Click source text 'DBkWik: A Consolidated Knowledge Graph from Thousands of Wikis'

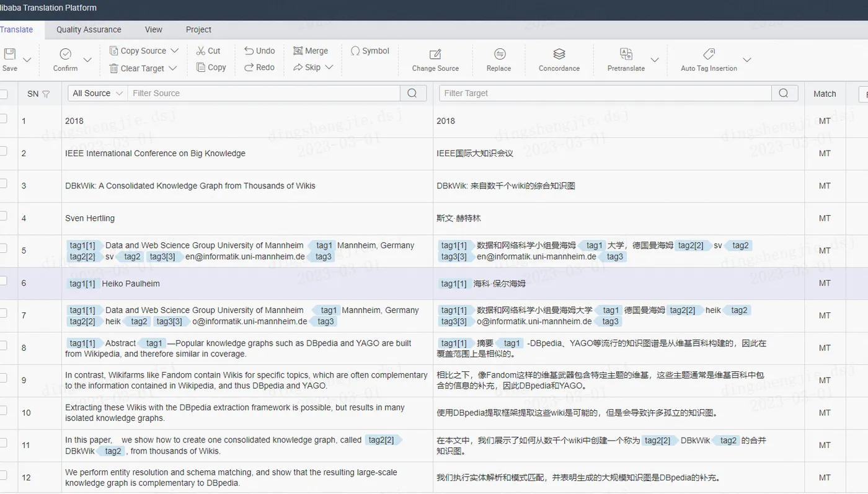(x=190, y=186)
